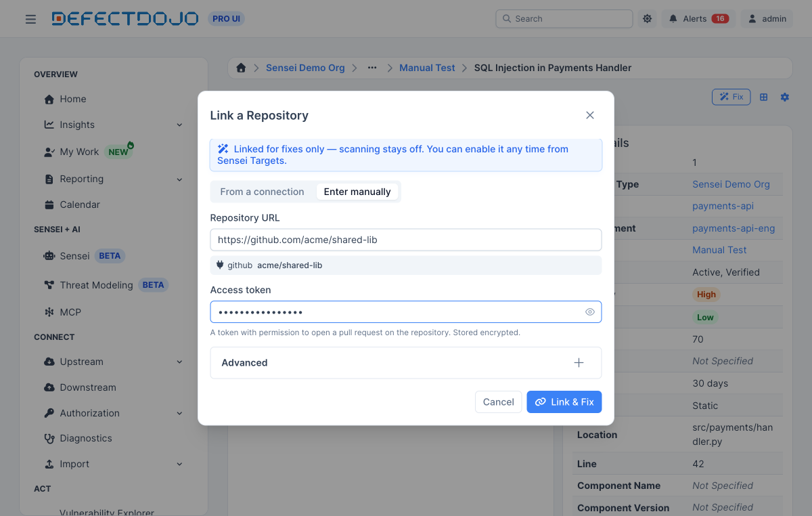This screenshot has height=516, width=812.
Task: Expand the Advanced section
Action: point(406,363)
